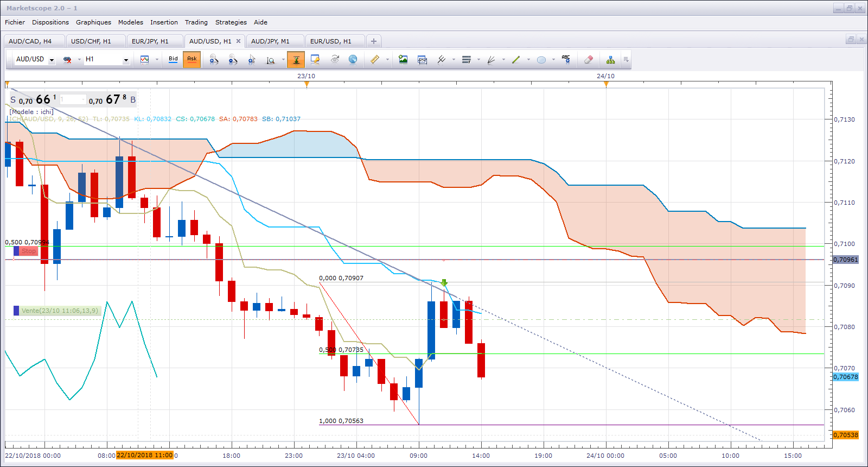Toggle the orange highlighted vertical autoscale icon
Image resolution: width=868 pixels, height=467 pixels.
pyautogui.click(x=296, y=60)
